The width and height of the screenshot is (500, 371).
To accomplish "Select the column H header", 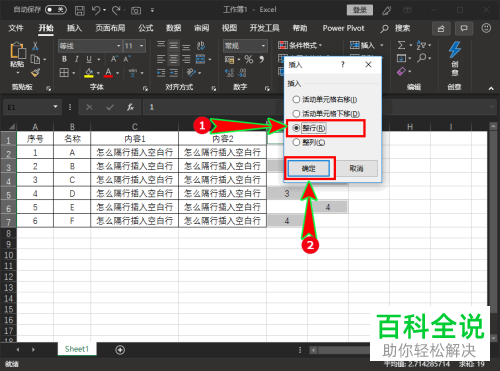I will click(410, 127).
